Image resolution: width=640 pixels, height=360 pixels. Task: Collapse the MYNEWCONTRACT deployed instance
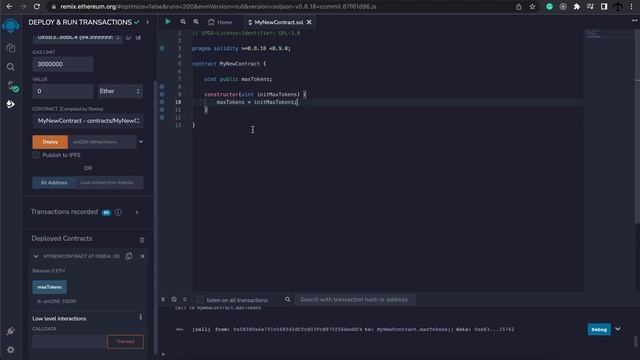(36, 256)
